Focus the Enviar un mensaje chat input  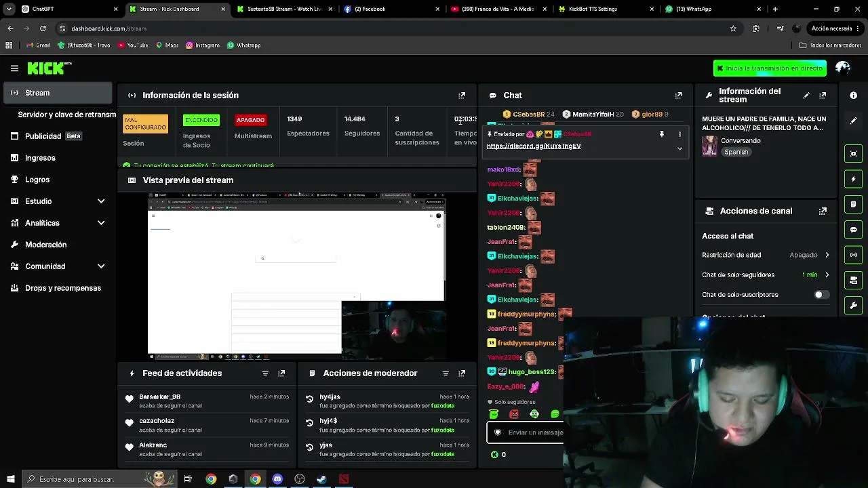pyautogui.click(x=526, y=432)
